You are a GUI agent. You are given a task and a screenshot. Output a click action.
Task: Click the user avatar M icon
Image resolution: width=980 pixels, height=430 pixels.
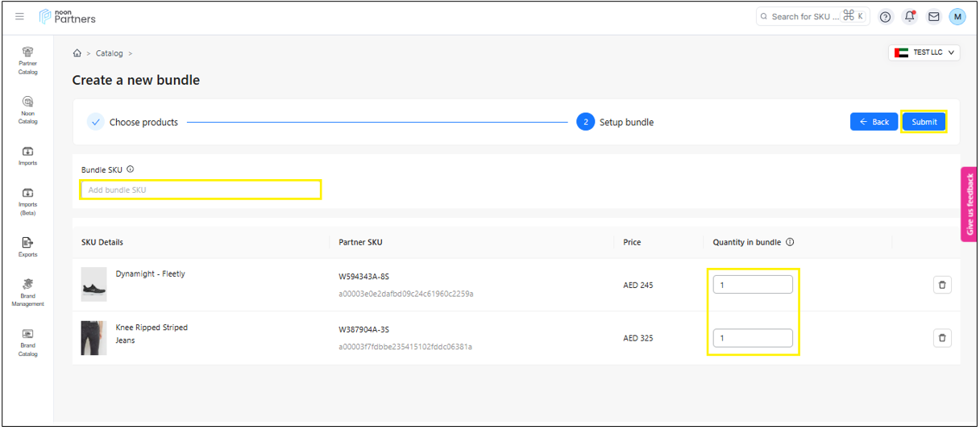[x=957, y=17]
